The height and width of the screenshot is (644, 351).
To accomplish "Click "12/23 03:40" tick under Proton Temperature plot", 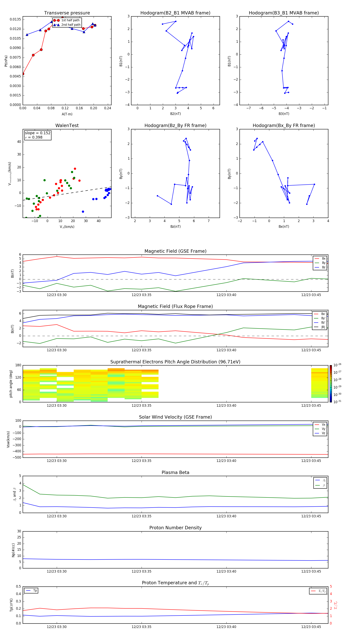I will click(x=226, y=627).
